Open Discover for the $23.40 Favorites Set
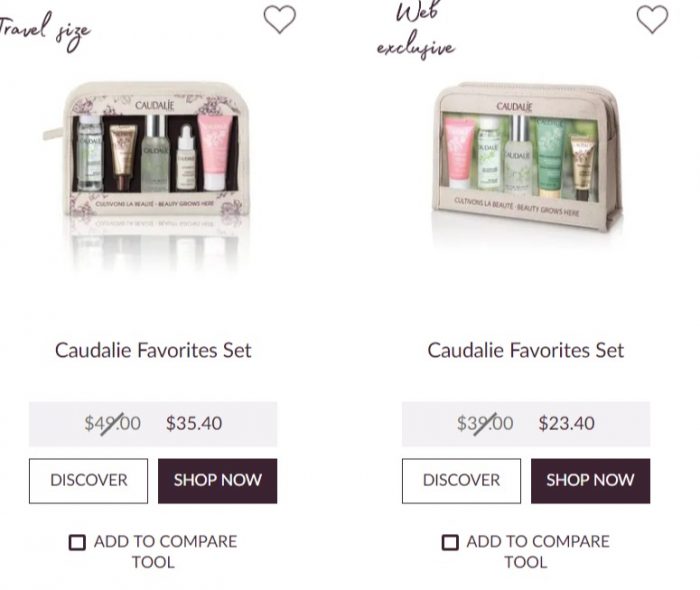This screenshot has height=590, width=700. (x=461, y=481)
